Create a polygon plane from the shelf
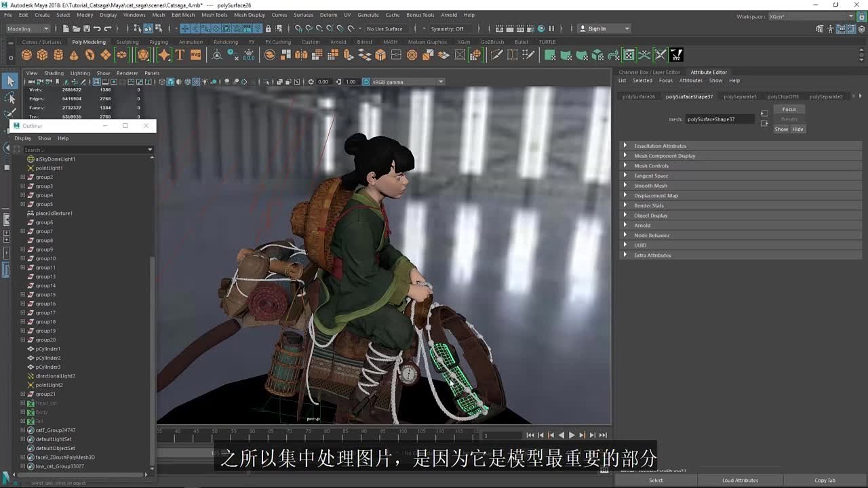The image size is (868, 488). (x=106, y=55)
